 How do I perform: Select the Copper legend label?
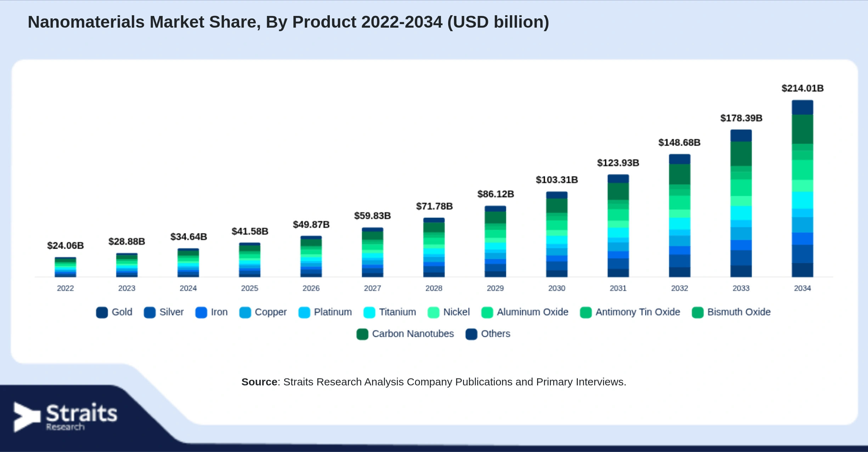pyautogui.click(x=271, y=312)
